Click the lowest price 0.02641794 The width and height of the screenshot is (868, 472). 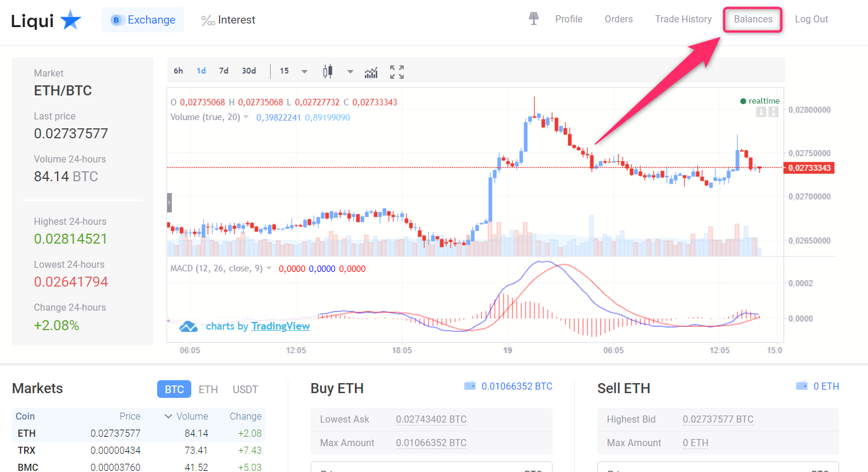coord(71,282)
